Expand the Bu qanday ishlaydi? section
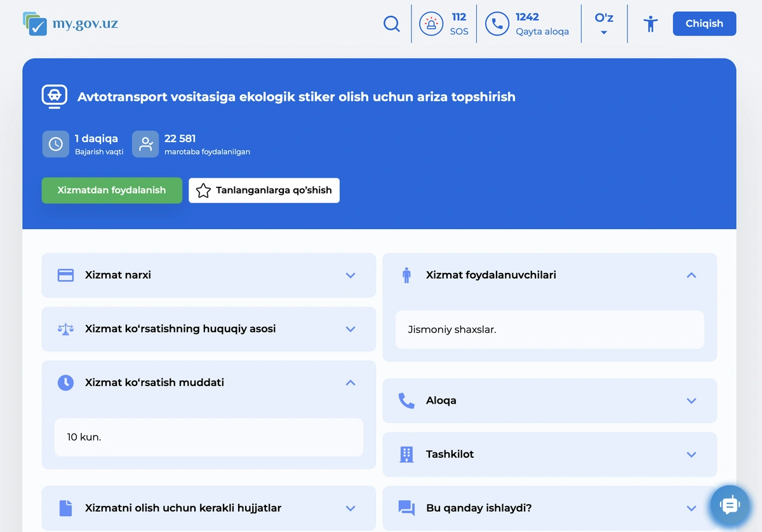The height and width of the screenshot is (532, 762). tap(691, 508)
